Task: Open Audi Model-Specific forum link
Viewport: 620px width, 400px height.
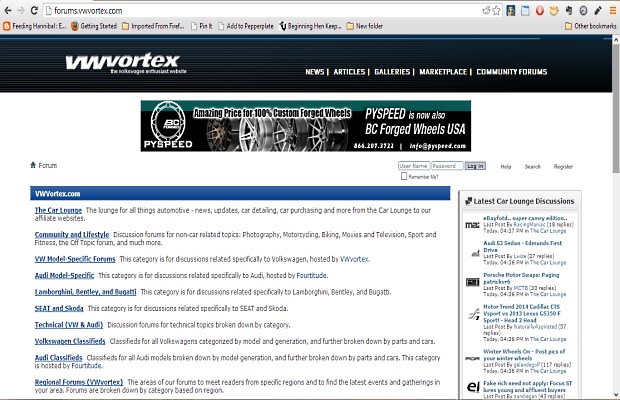Action: tap(64, 275)
